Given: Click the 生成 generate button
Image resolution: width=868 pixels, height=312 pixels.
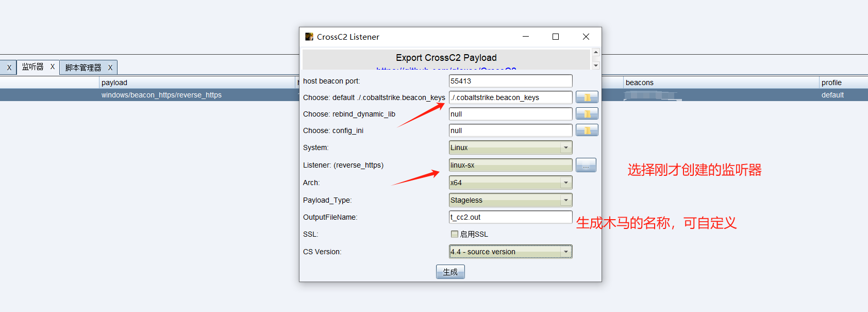Looking at the screenshot, I should pos(450,272).
